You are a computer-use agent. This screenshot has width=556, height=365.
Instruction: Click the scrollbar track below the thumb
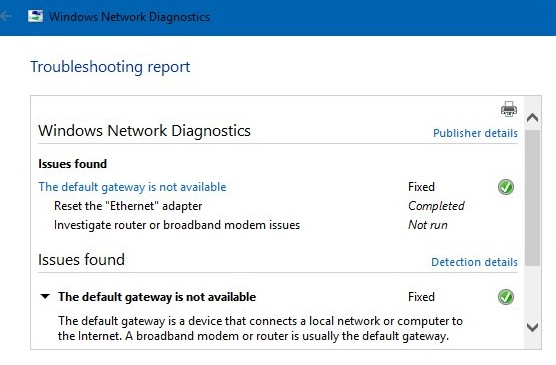533,291
